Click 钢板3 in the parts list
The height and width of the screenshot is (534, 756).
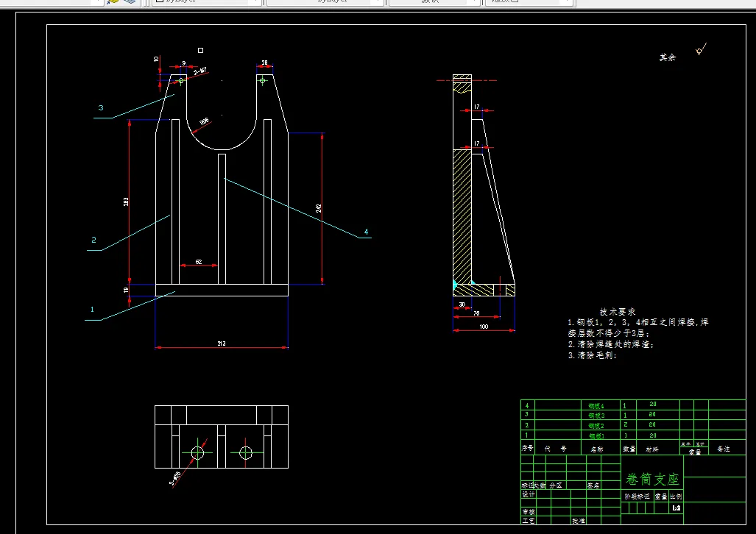(596, 416)
